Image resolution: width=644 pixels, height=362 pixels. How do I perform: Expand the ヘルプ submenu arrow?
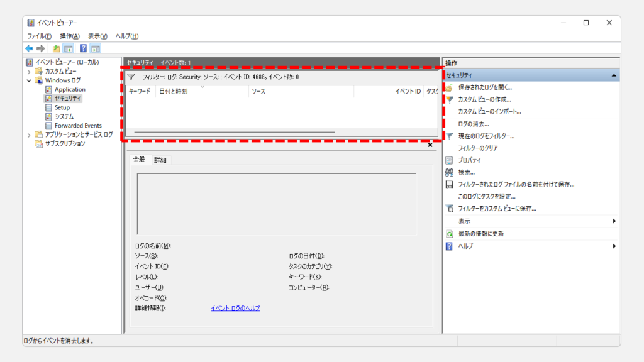click(x=614, y=246)
